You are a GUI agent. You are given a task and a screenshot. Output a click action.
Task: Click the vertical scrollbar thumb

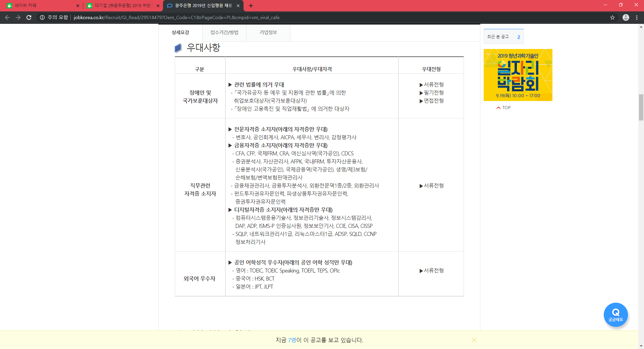pos(641,107)
